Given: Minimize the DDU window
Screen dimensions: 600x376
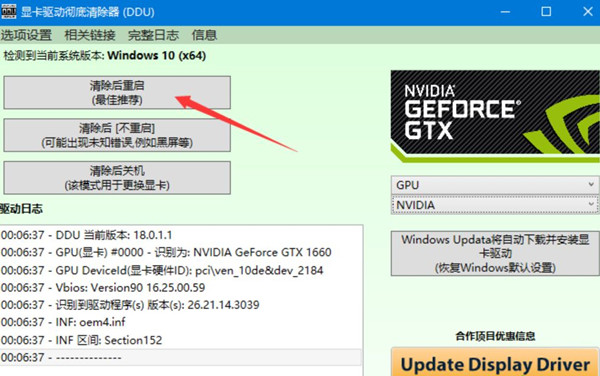Looking at the screenshot, I should [x=505, y=12].
